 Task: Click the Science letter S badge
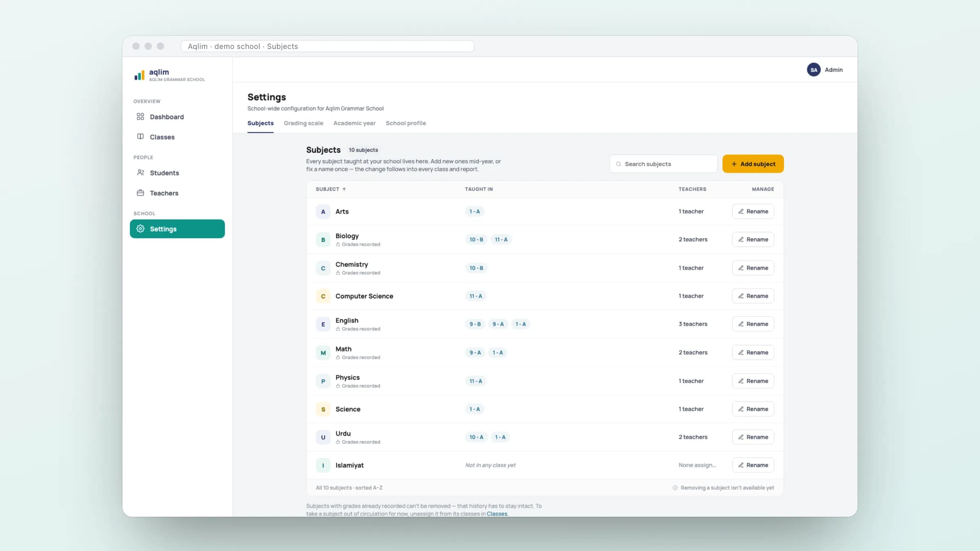(x=323, y=409)
